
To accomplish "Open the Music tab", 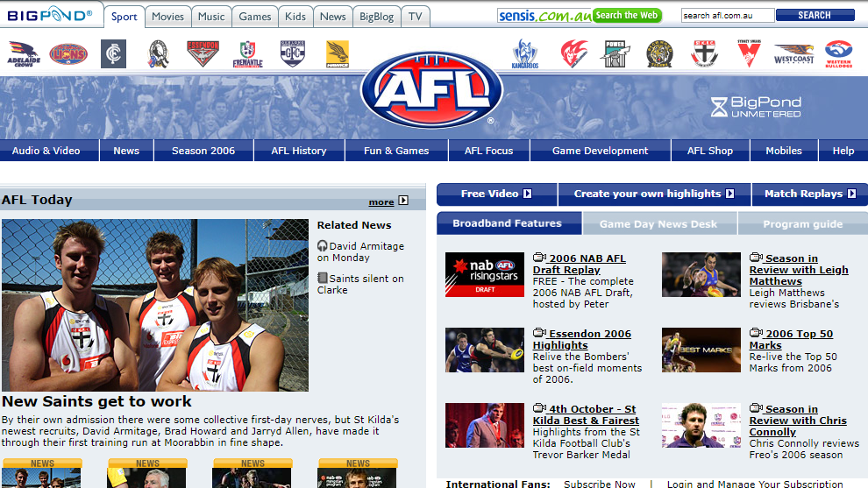I will click(211, 17).
